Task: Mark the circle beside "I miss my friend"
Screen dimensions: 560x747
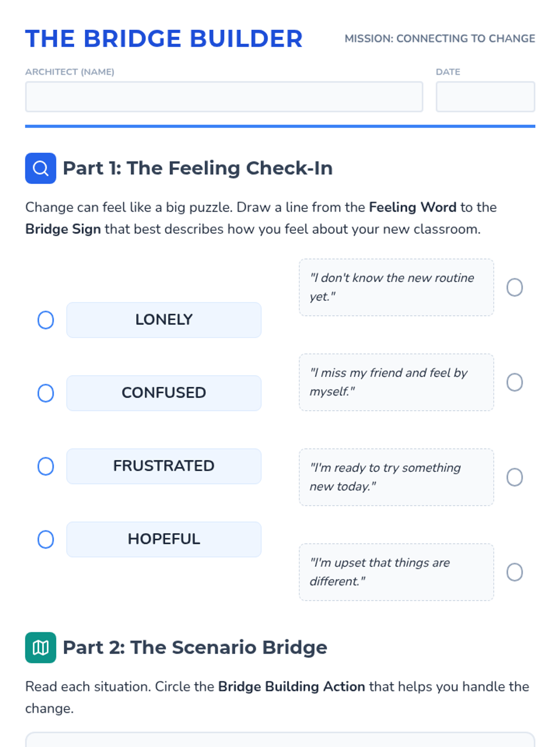Action: pyautogui.click(x=515, y=382)
